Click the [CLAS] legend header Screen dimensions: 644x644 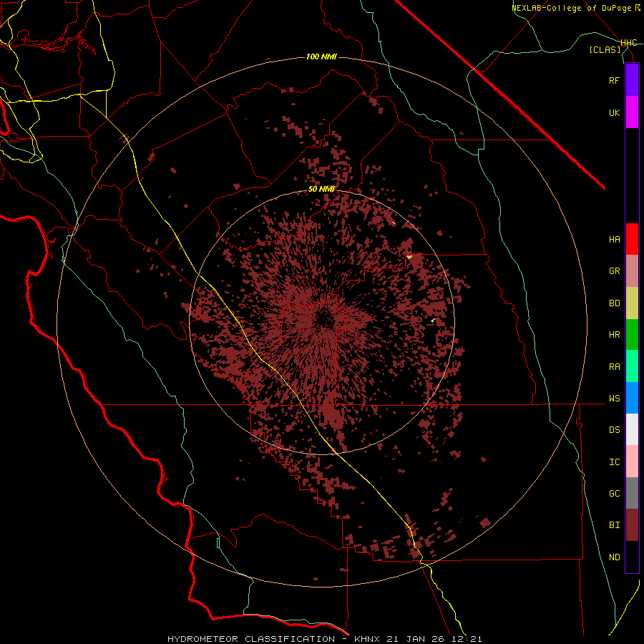(605, 50)
